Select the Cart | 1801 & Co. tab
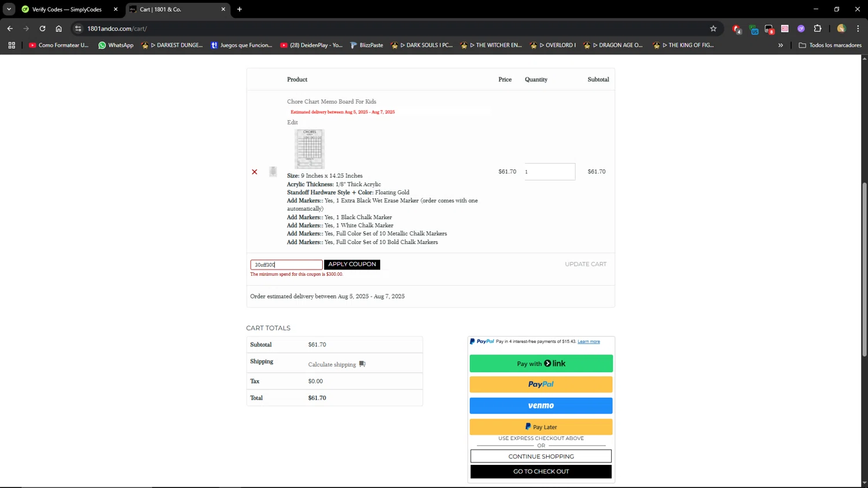The height and width of the screenshot is (488, 868). (x=176, y=9)
